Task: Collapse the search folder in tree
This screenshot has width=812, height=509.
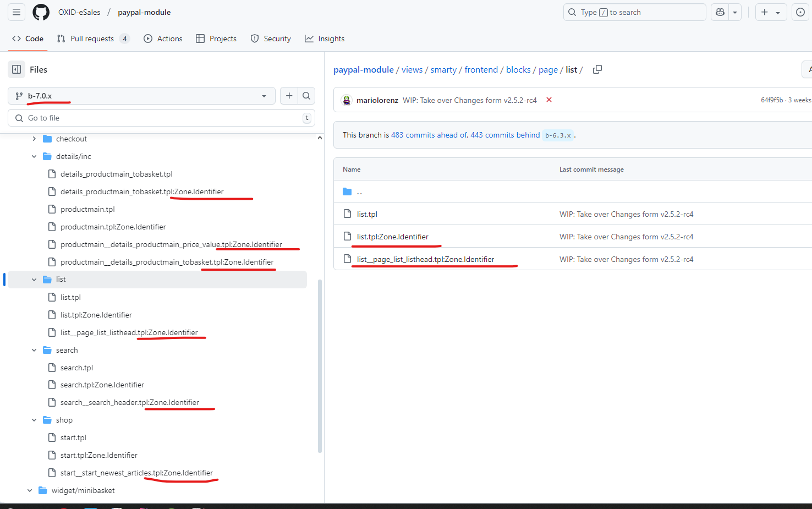Action: click(34, 350)
